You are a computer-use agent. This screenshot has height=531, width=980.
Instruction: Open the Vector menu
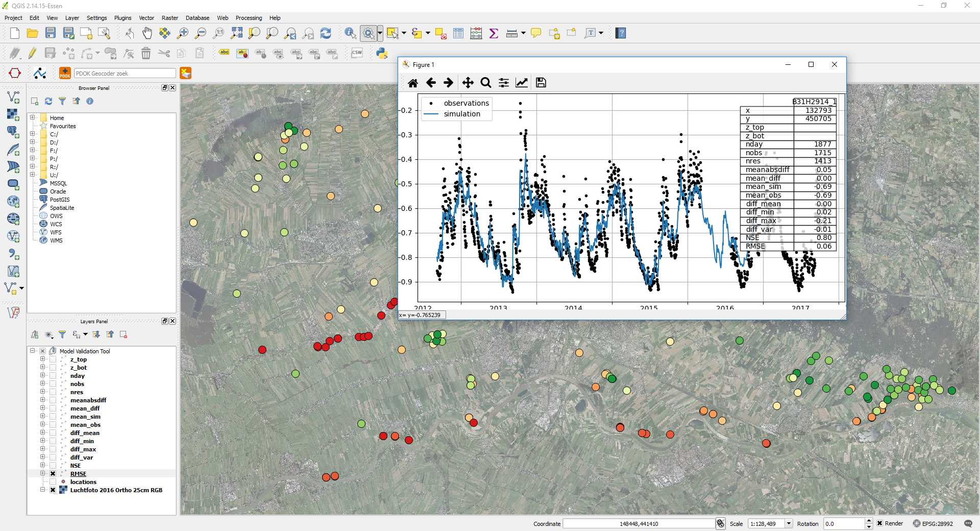[x=146, y=18]
